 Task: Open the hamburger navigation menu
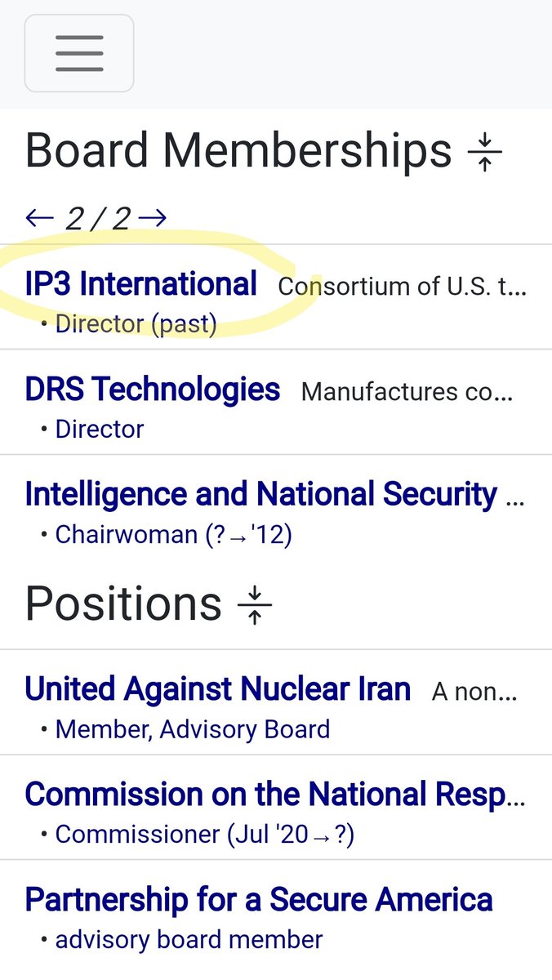[79, 53]
